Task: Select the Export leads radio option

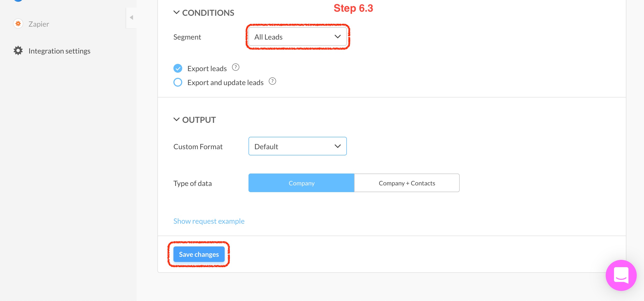Action: (x=178, y=68)
